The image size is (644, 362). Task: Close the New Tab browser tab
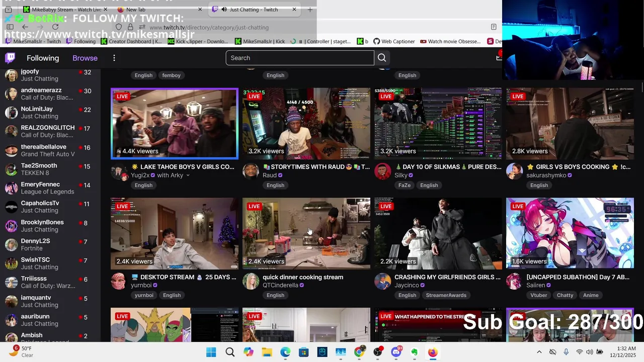click(x=200, y=10)
